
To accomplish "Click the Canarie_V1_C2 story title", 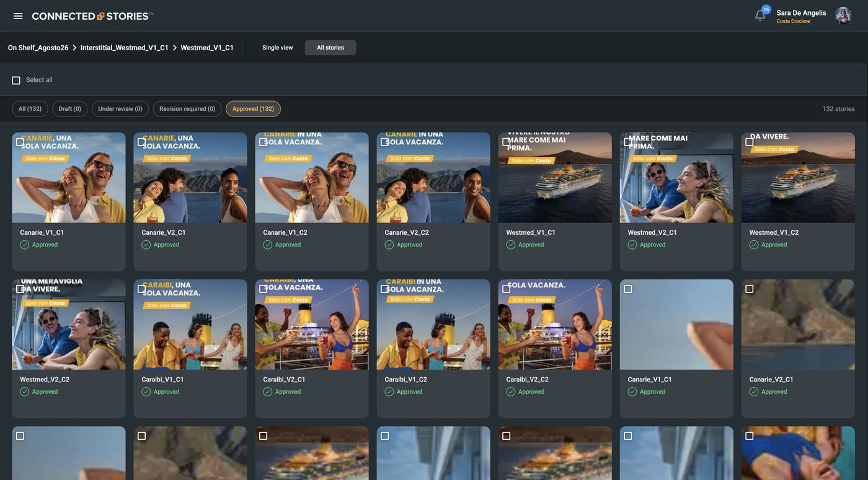I will [285, 233].
